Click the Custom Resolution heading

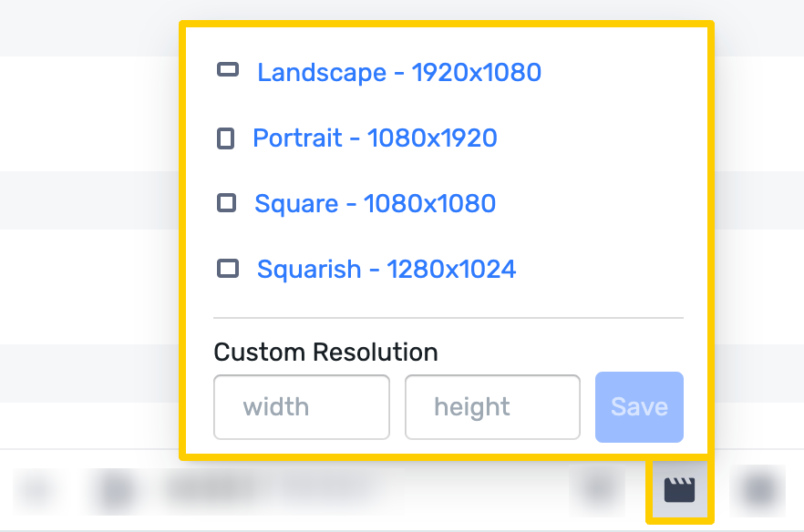click(325, 353)
